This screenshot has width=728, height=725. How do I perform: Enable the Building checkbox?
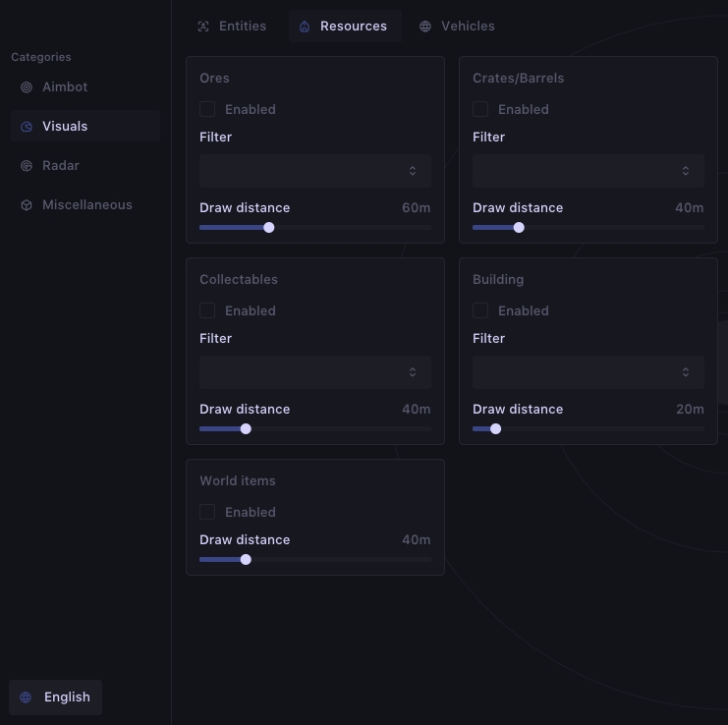pos(480,310)
